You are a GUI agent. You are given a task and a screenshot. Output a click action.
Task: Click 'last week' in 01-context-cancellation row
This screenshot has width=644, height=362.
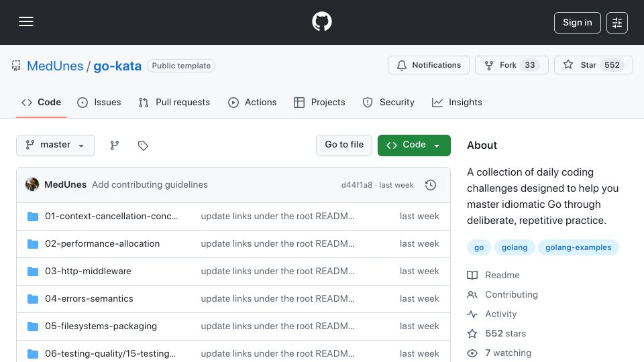click(419, 217)
